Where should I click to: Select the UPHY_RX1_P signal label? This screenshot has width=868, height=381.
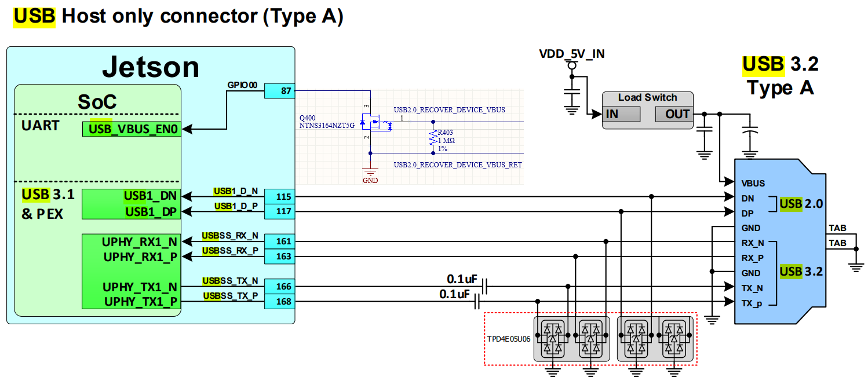coord(140,257)
